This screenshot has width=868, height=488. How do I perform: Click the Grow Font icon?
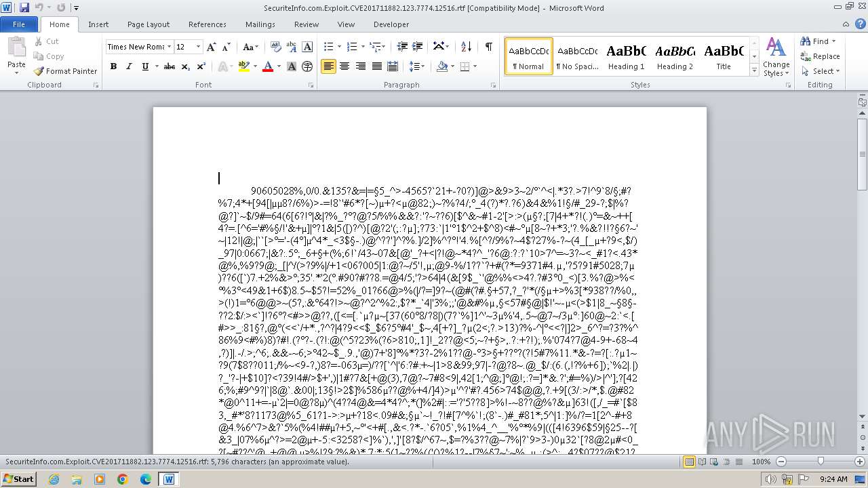click(212, 47)
